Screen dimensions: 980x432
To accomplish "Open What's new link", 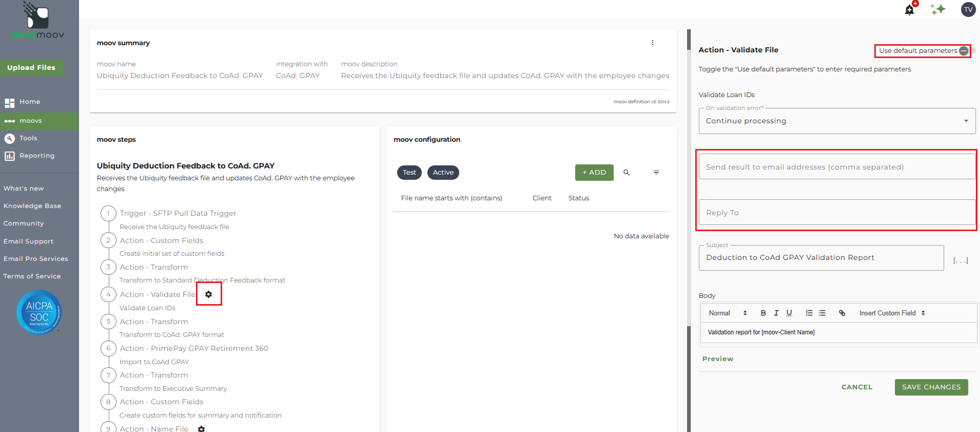I will click(x=24, y=189).
